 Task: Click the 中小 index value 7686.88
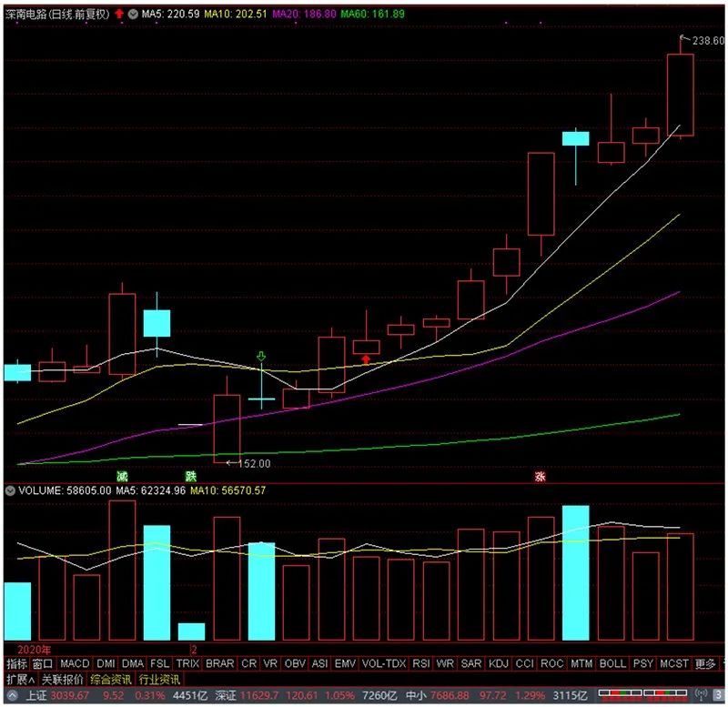(450, 695)
